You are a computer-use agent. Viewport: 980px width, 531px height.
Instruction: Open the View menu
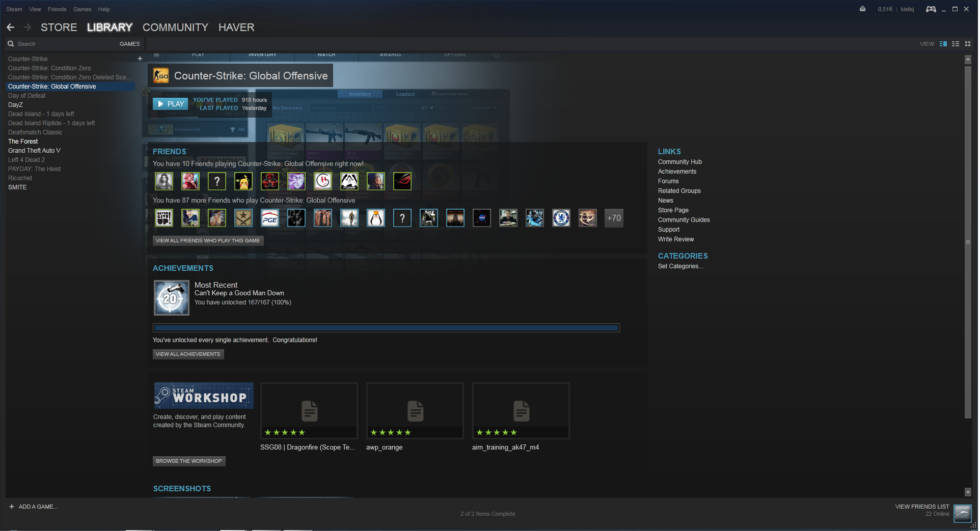[35, 9]
